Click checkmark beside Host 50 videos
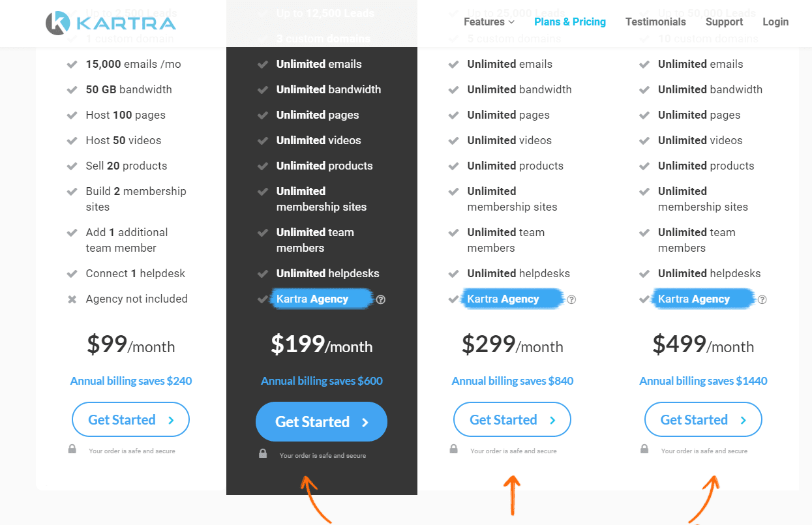Viewport: 812px width, 525px height. tap(72, 140)
